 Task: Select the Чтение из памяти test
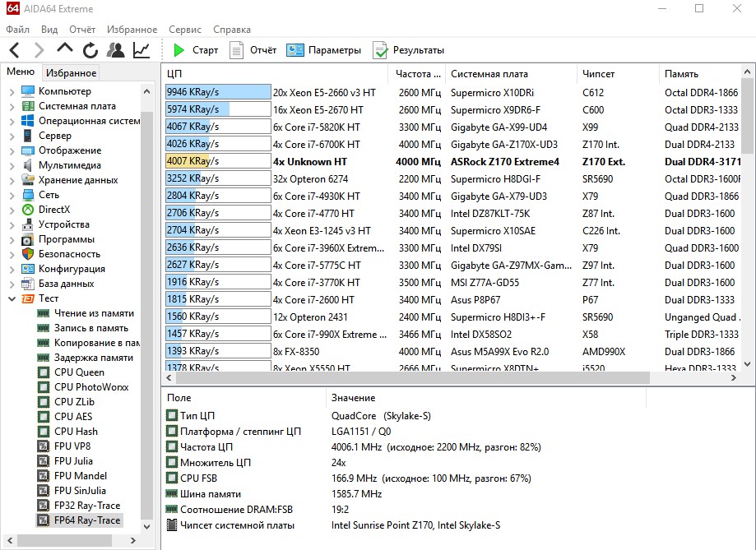pos(94,313)
